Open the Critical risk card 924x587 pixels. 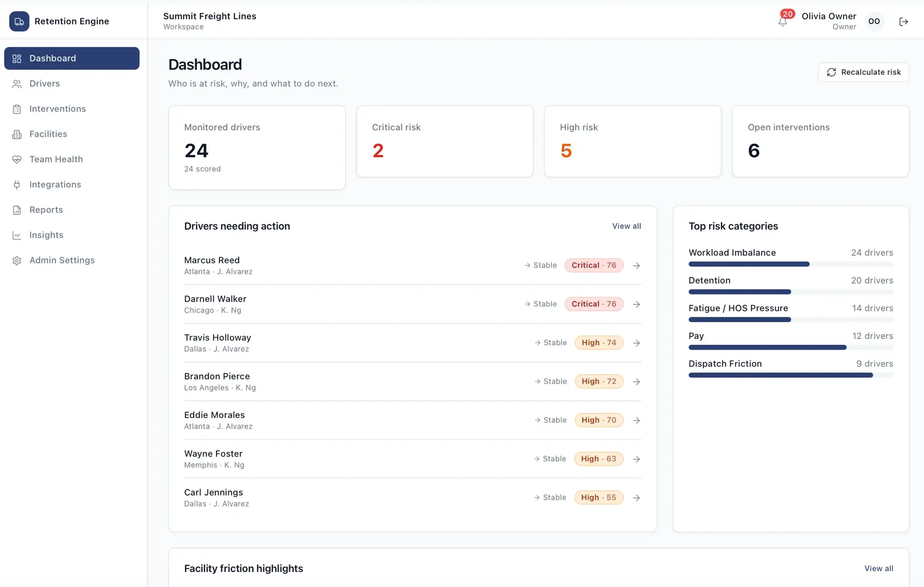(x=445, y=142)
